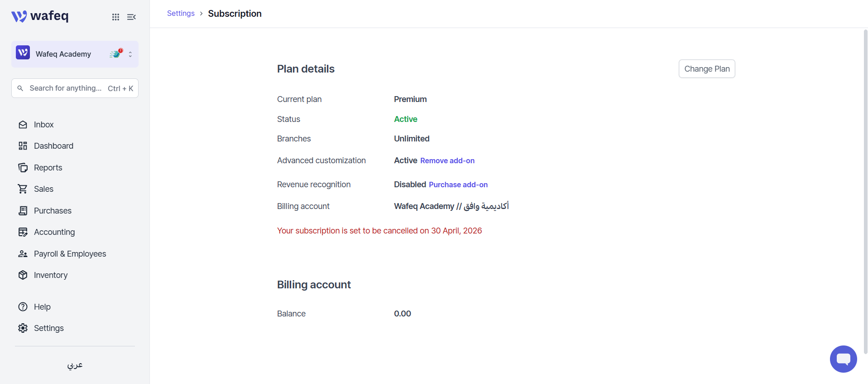Click the 0.00 balance value
This screenshot has height=384, width=868.
click(403, 314)
